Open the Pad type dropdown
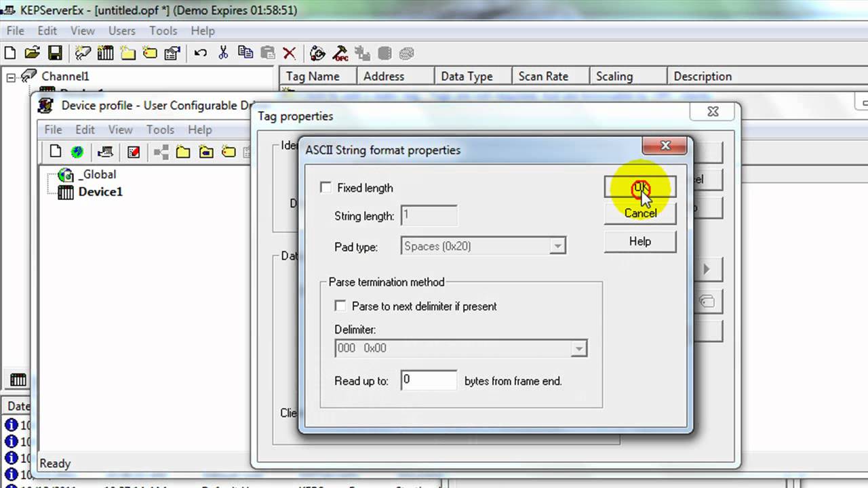Screen dimensions: 868x488 [x=557, y=246]
